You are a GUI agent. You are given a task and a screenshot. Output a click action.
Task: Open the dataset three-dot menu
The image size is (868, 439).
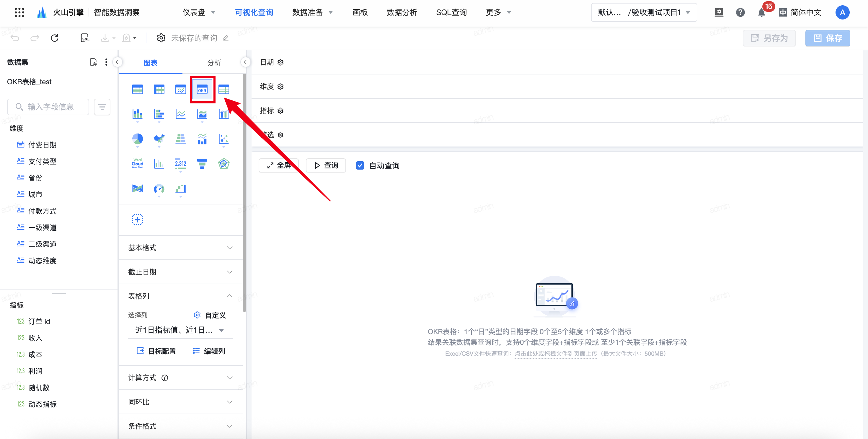(106, 62)
